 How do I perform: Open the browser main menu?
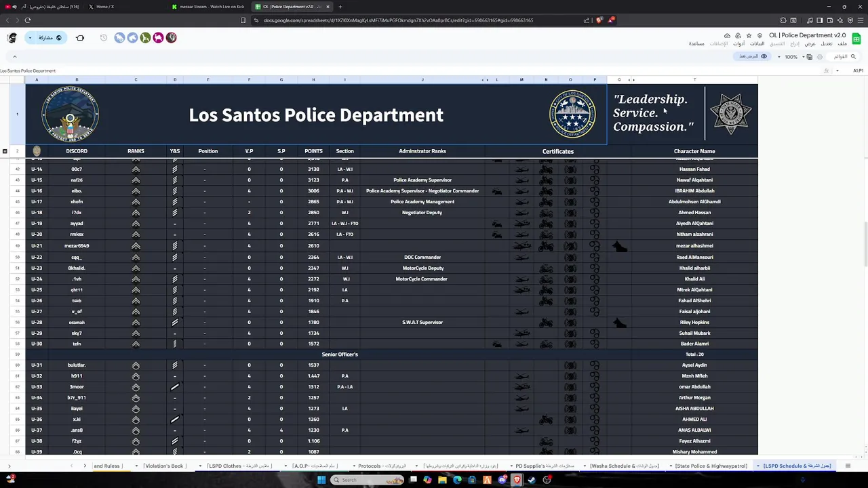pos(860,20)
